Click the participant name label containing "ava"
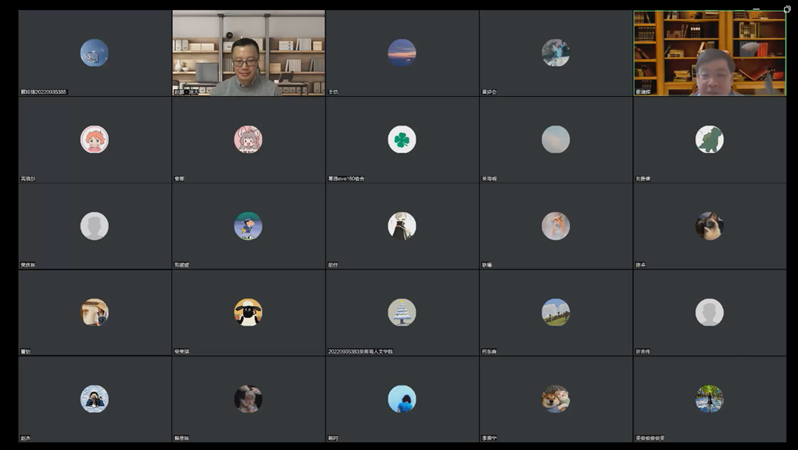Image resolution: width=798 pixels, height=450 pixels. pos(347,179)
